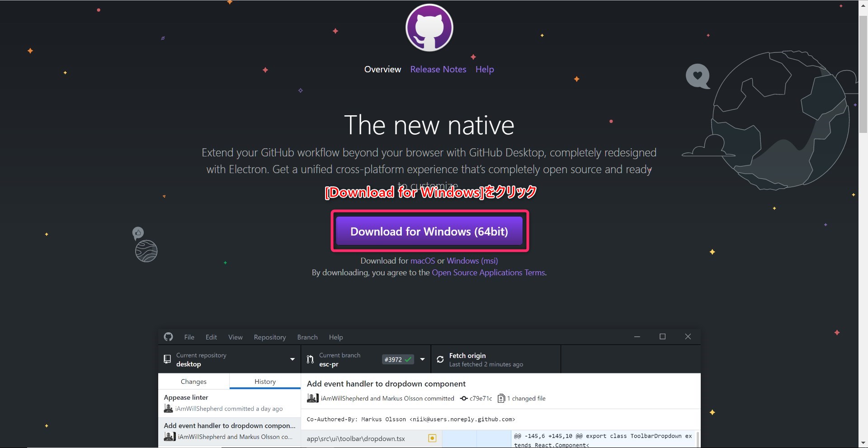Screen dimensions: 868x448
Task: Click the green checkmark in the #3972 badge
Action: (x=408, y=359)
